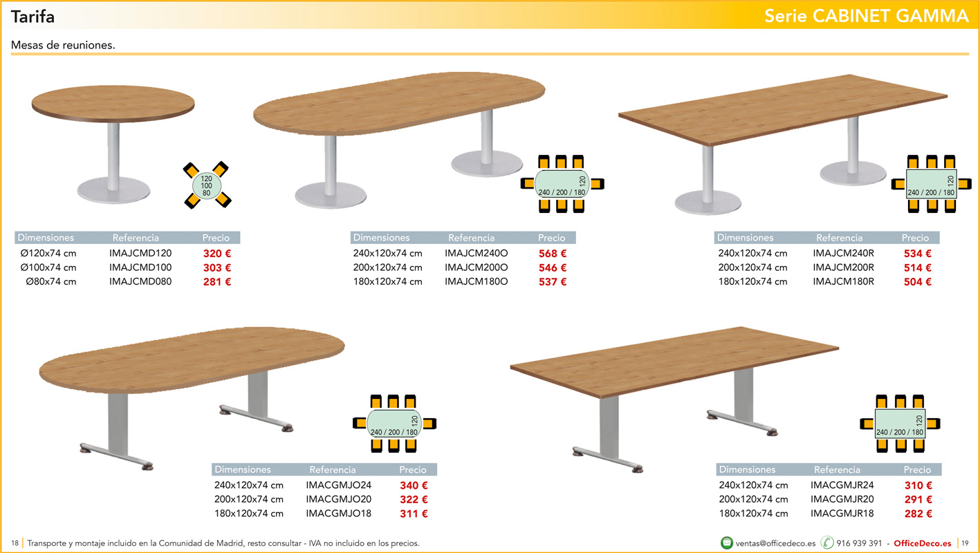Click the seating diagram beside the oval T-leg table
The image size is (980, 553).
tap(394, 423)
